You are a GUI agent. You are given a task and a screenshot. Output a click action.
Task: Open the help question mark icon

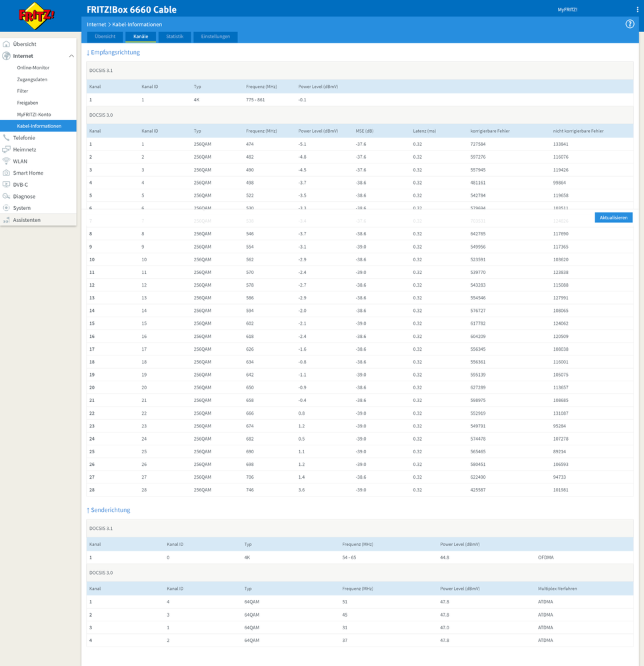629,24
